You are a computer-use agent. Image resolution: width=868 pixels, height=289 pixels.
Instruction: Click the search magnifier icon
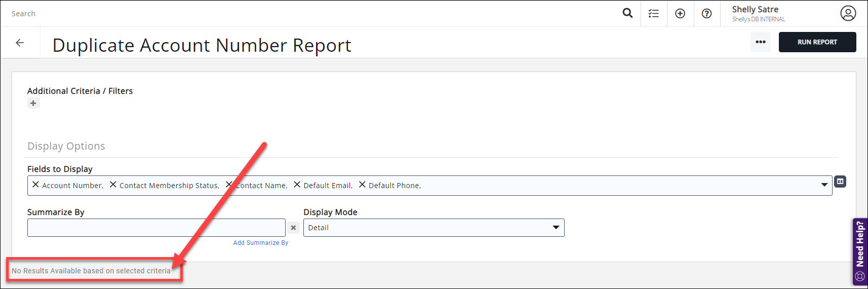(x=627, y=13)
